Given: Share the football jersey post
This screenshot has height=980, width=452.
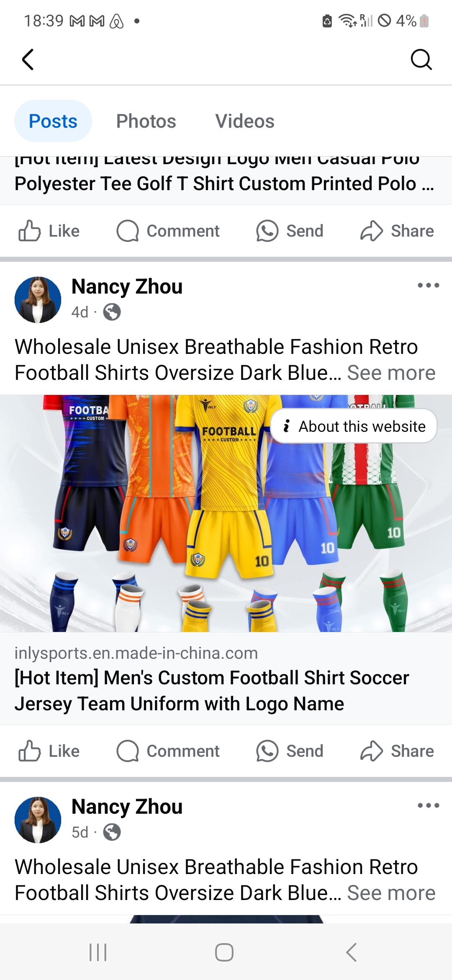Looking at the screenshot, I should click(x=397, y=751).
